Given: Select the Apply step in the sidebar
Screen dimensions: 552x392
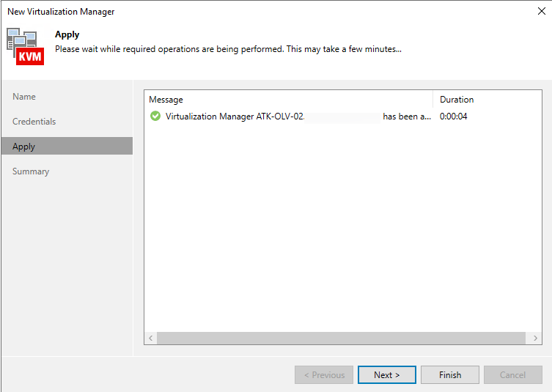Looking at the screenshot, I should pos(24,147).
